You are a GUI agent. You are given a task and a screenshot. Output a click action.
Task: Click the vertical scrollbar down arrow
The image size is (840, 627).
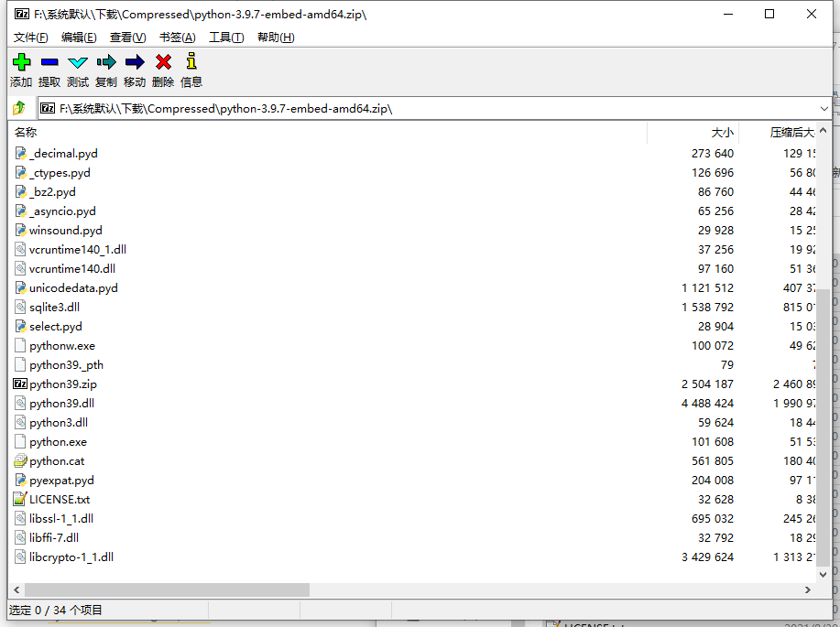click(x=824, y=575)
